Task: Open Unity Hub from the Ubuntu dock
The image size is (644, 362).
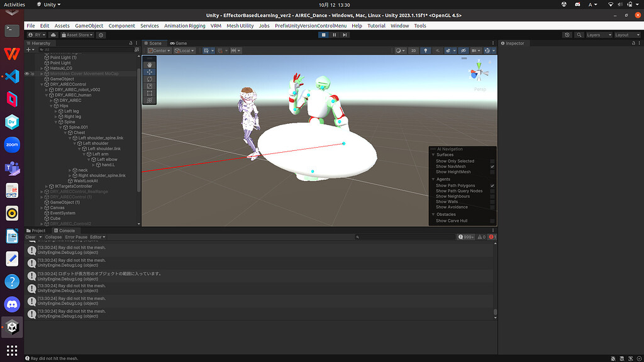Action: coord(11,327)
